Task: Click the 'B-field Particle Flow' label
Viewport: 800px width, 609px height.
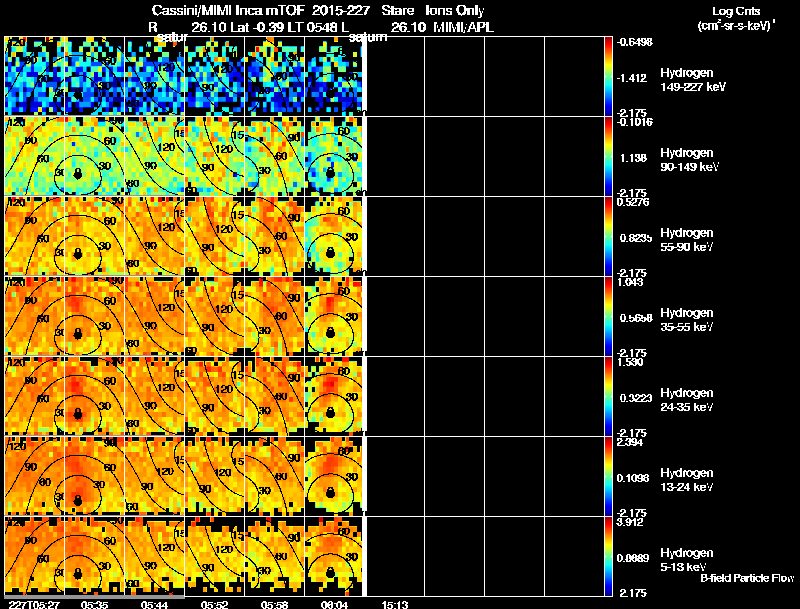Action: pos(747,578)
